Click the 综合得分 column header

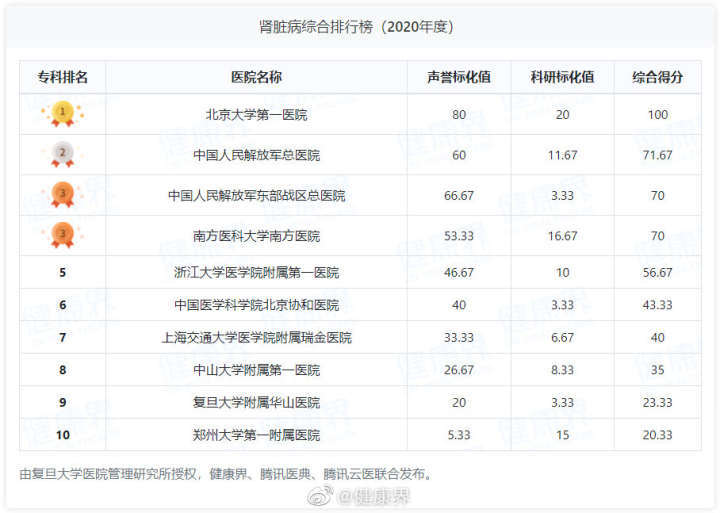click(657, 77)
